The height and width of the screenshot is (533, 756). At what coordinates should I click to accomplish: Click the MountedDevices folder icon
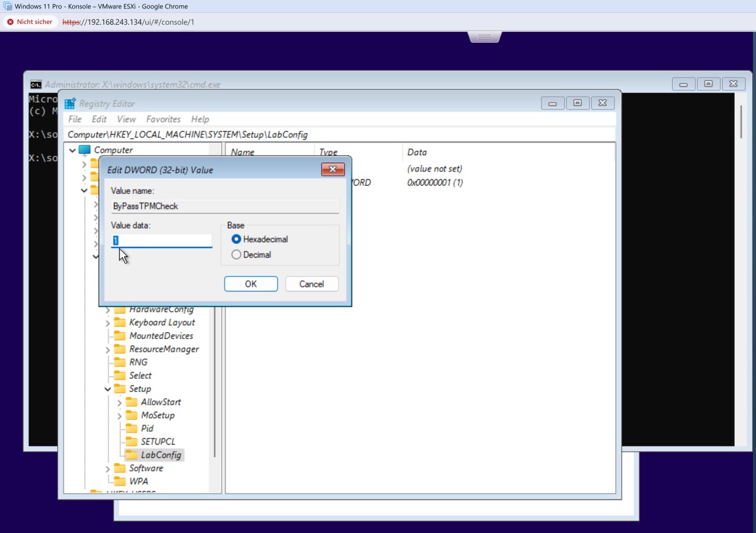(120, 336)
